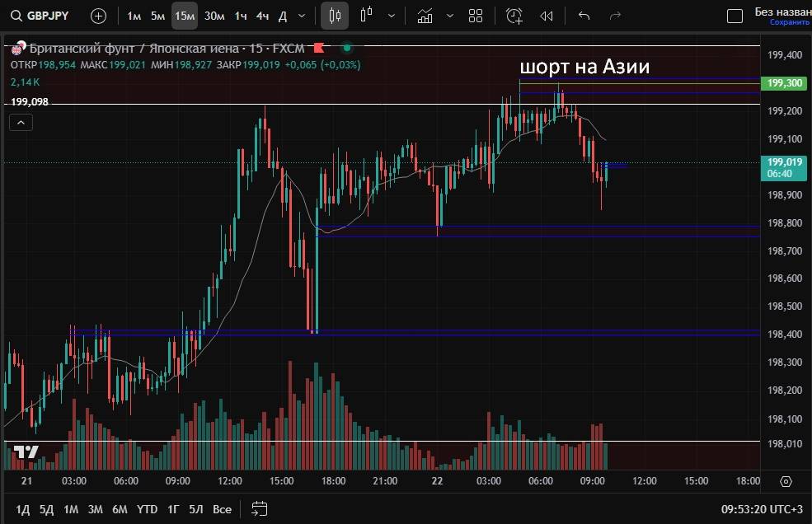Open the indicator templates dropdown arrow
This screenshot has width=812, height=524.
click(448, 16)
